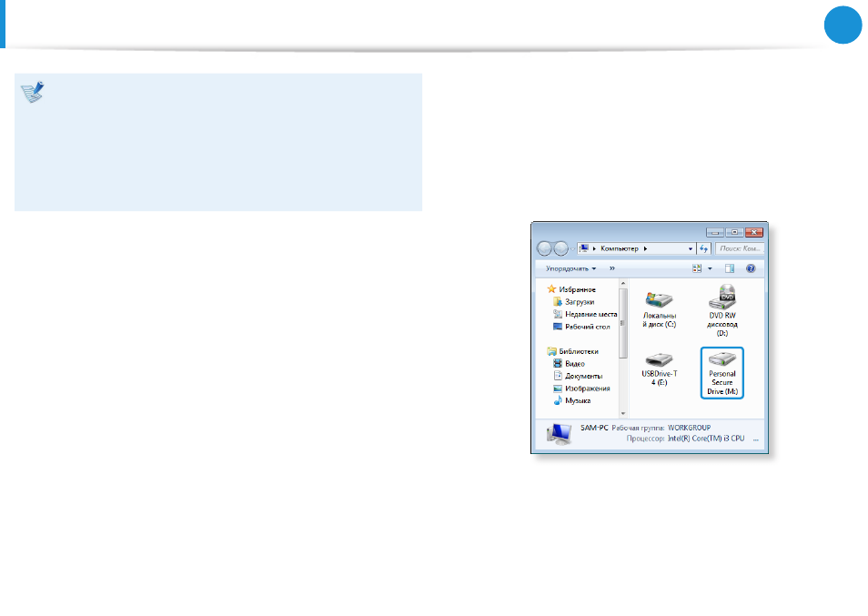Screen dimensions: 868x616
Task: Open the view options dropdown arrow
Action: click(710, 269)
